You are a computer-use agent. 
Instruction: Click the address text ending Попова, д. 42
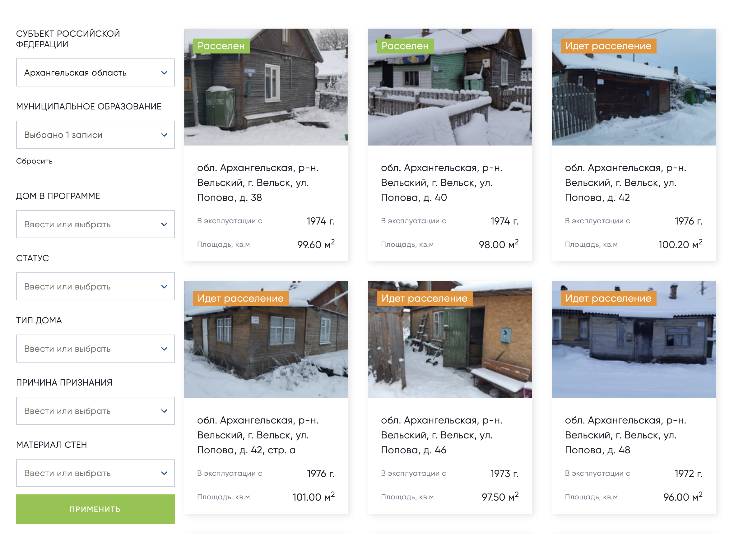pos(626,183)
